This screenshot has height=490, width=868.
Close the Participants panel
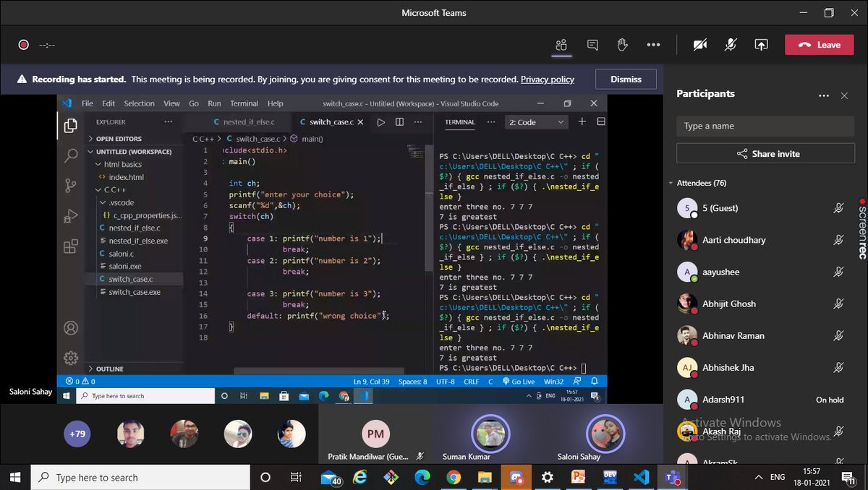click(x=844, y=95)
